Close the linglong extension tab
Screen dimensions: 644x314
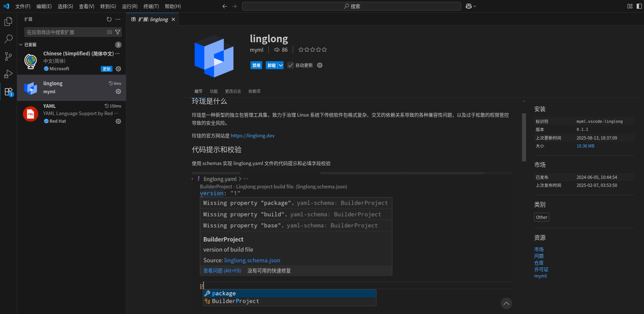173,19
